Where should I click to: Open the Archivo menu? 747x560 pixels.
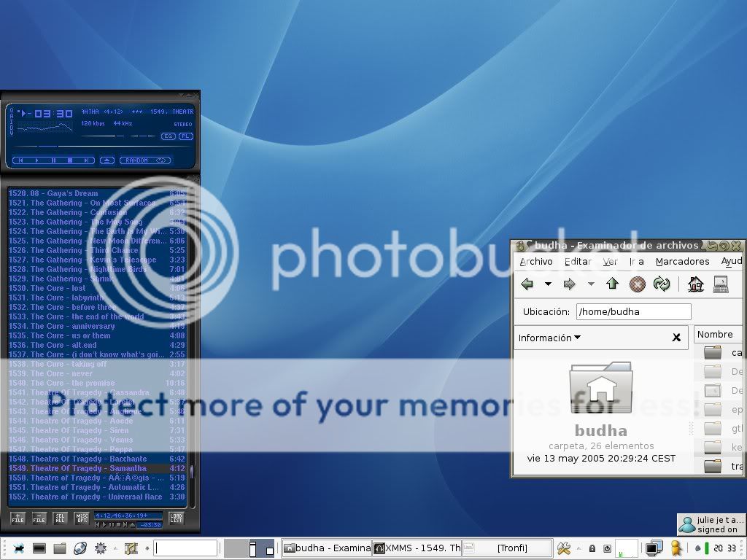point(536,262)
